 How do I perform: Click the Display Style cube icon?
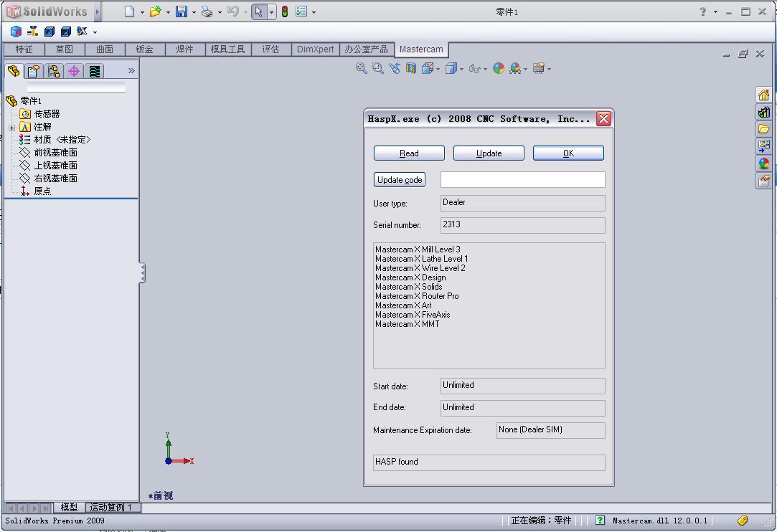tap(451, 68)
